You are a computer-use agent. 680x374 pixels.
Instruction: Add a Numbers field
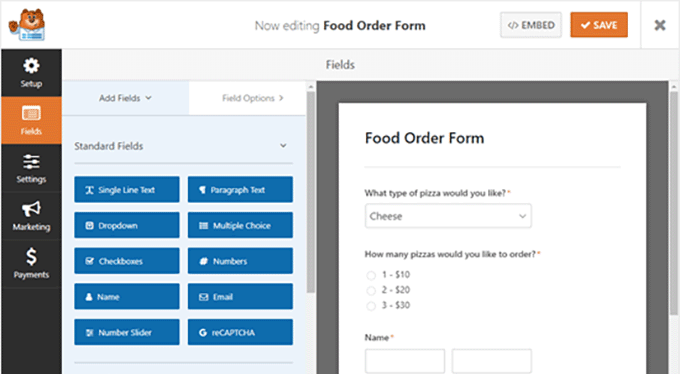point(240,261)
